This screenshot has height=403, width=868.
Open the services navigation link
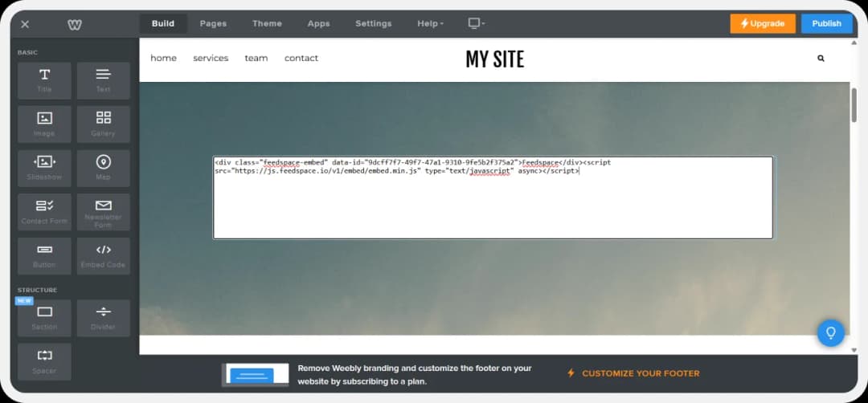(x=211, y=58)
